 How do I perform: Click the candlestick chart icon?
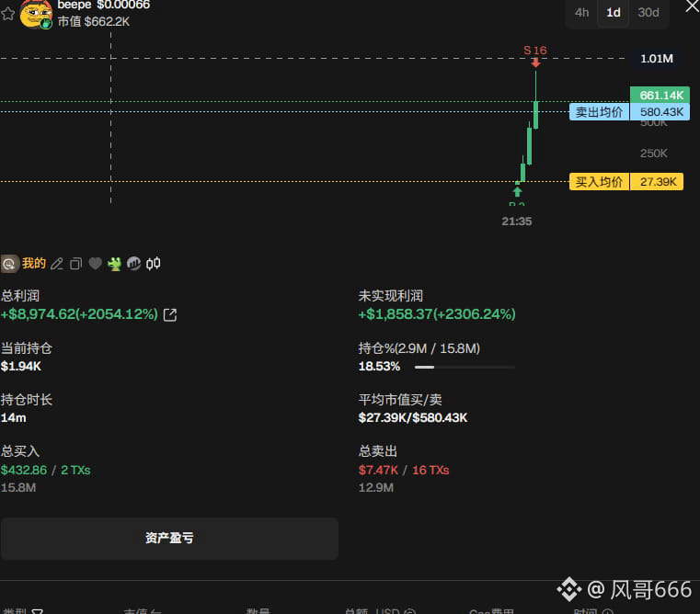pos(153,264)
